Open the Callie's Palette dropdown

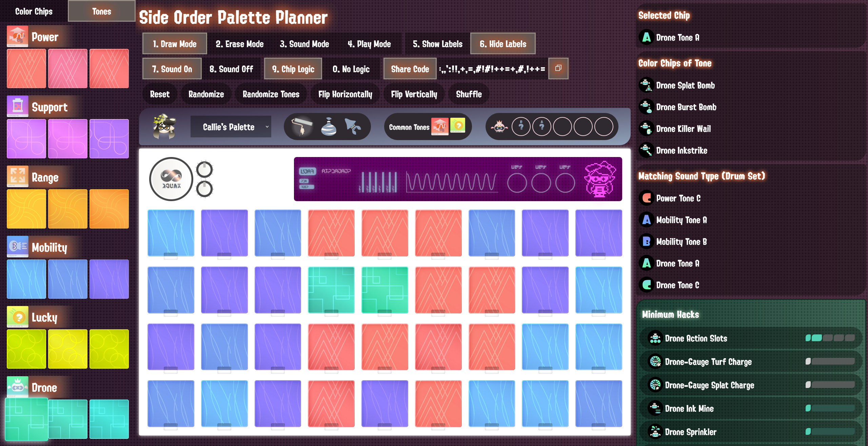click(231, 127)
